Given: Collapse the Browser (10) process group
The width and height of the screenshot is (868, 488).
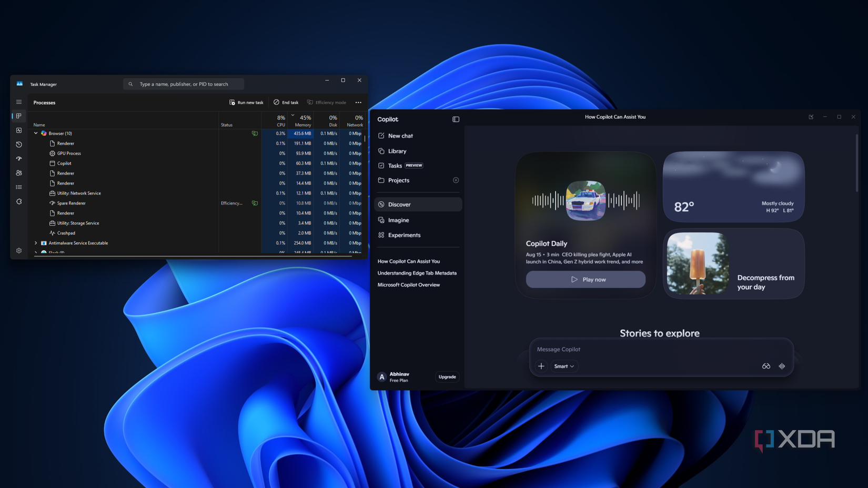Looking at the screenshot, I should [36, 134].
